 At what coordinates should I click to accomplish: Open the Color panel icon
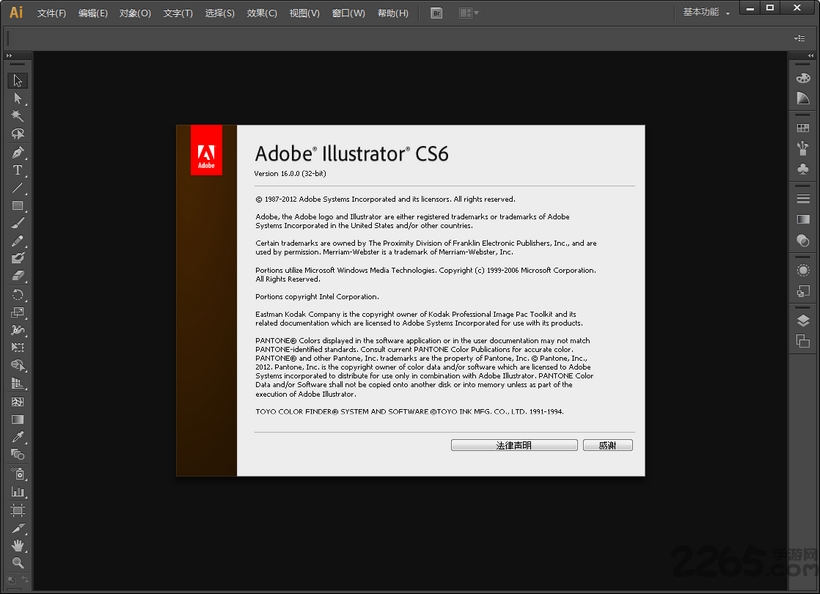click(802, 78)
